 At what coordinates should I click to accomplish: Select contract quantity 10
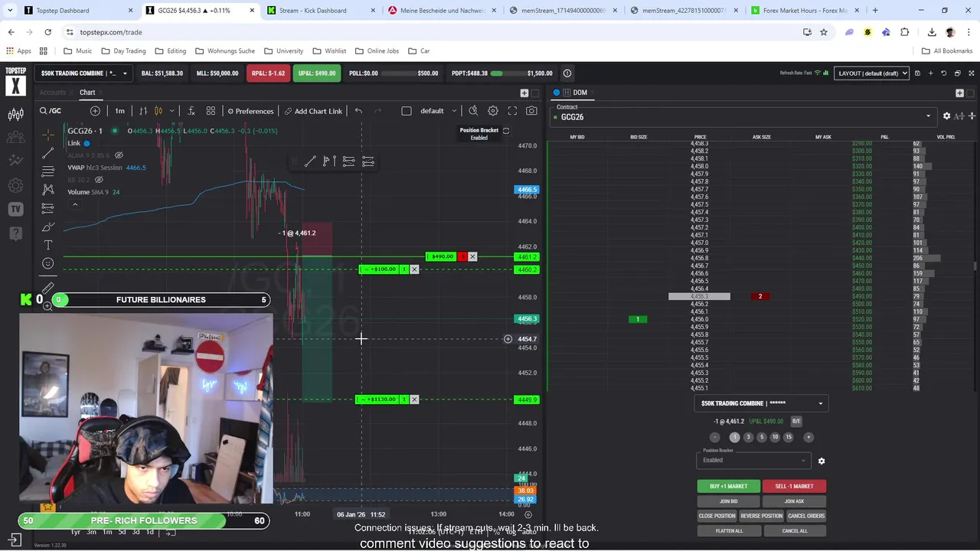coord(775,437)
